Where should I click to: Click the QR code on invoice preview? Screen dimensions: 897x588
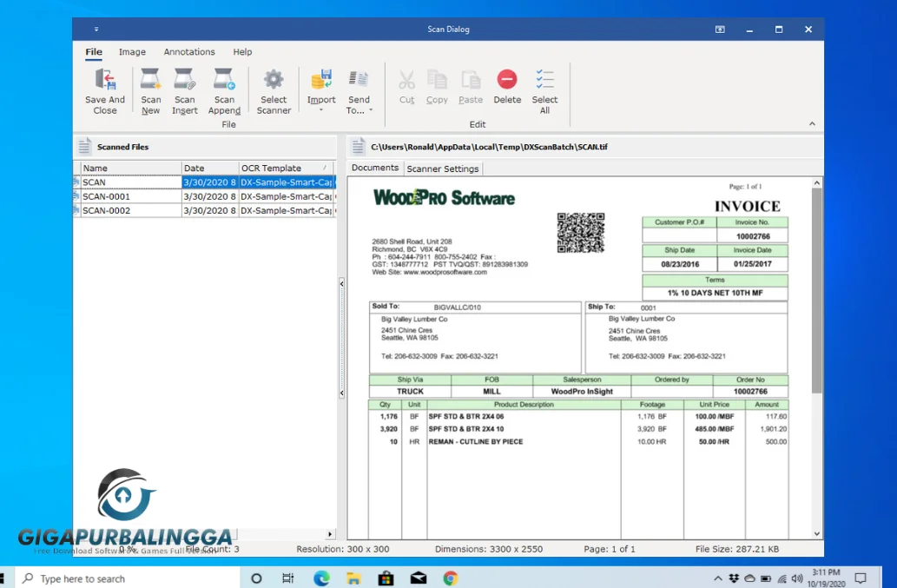pyautogui.click(x=581, y=233)
